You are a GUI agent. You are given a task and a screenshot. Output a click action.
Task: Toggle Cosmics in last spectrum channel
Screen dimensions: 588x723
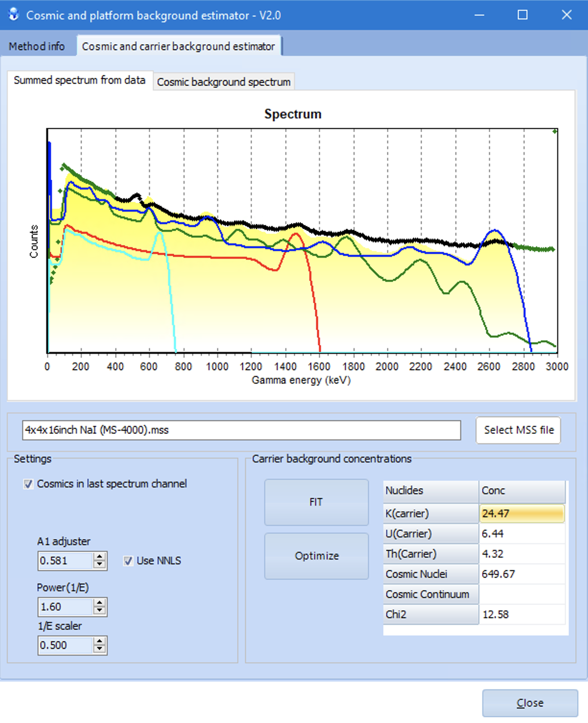click(x=28, y=484)
